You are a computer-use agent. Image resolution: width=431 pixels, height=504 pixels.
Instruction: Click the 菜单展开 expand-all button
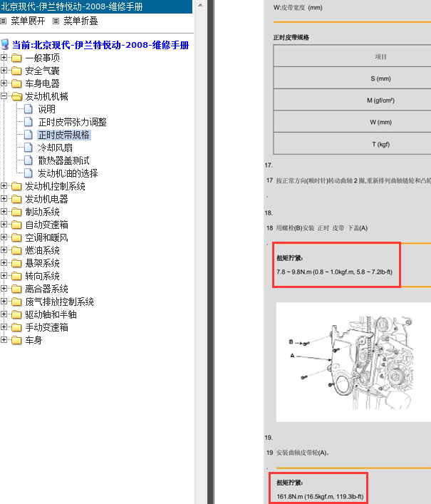coord(28,21)
